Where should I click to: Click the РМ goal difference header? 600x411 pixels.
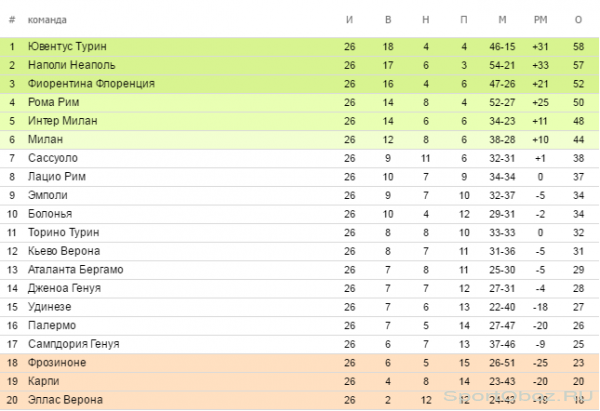click(540, 20)
